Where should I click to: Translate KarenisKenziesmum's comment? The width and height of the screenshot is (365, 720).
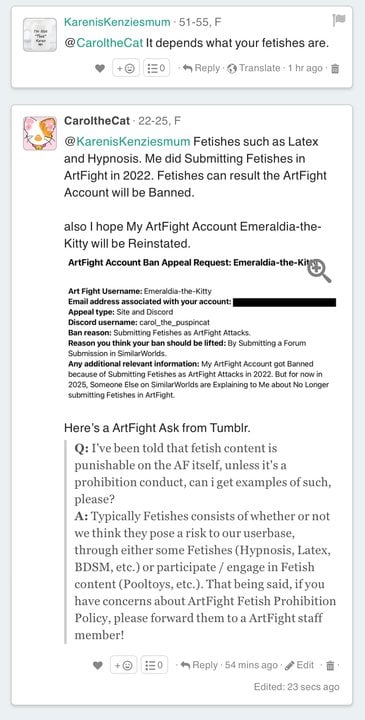pos(254,68)
